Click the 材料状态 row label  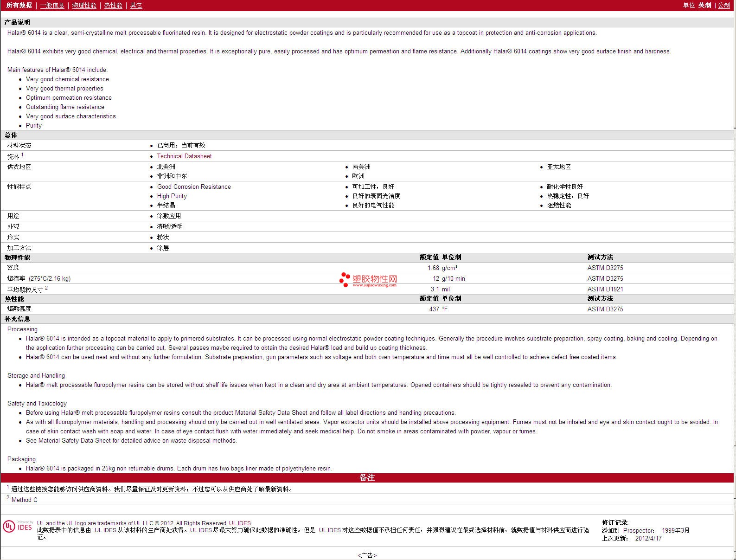[19, 145]
